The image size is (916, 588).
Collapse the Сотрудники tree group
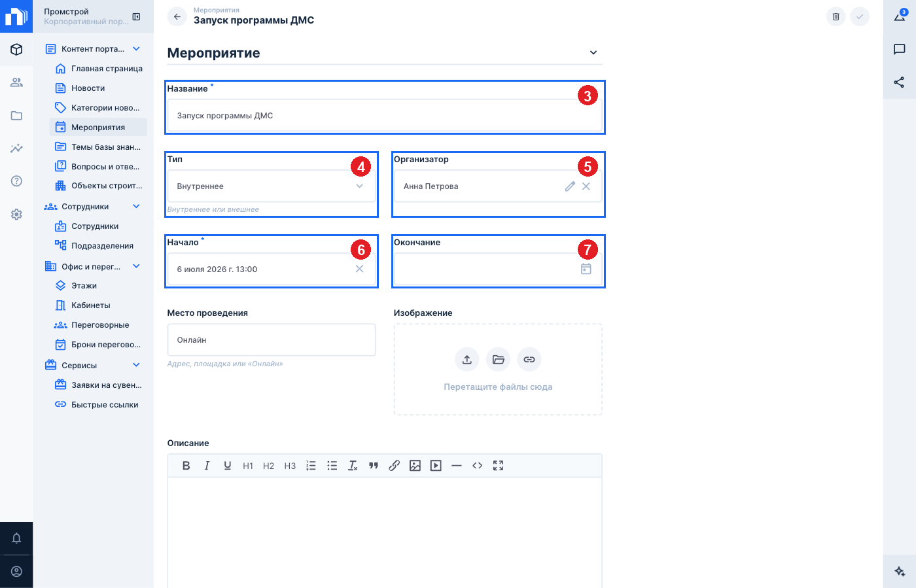136,207
